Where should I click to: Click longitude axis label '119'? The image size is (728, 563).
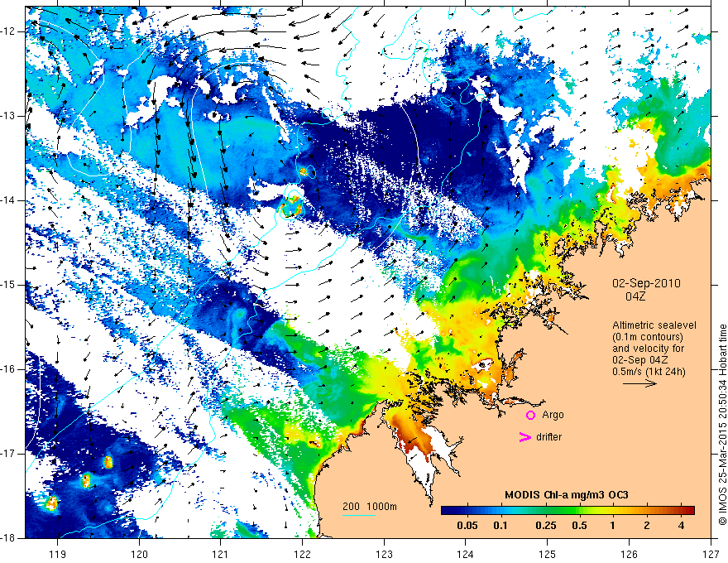[58, 554]
